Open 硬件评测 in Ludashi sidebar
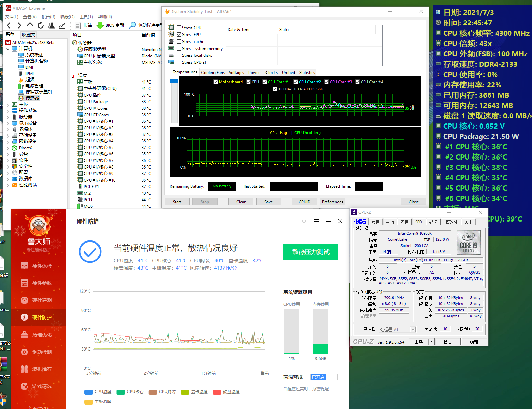The image size is (532, 409). pos(39,300)
